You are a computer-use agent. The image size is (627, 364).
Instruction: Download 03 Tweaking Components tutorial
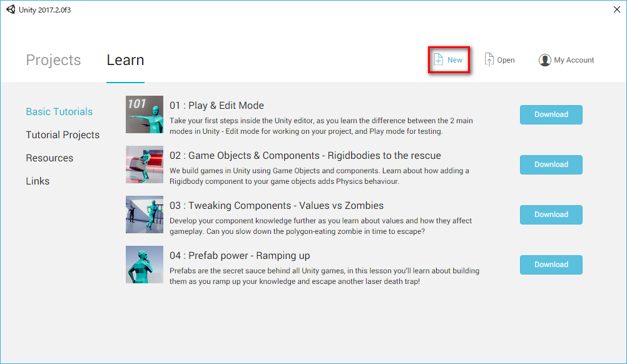pos(551,215)
